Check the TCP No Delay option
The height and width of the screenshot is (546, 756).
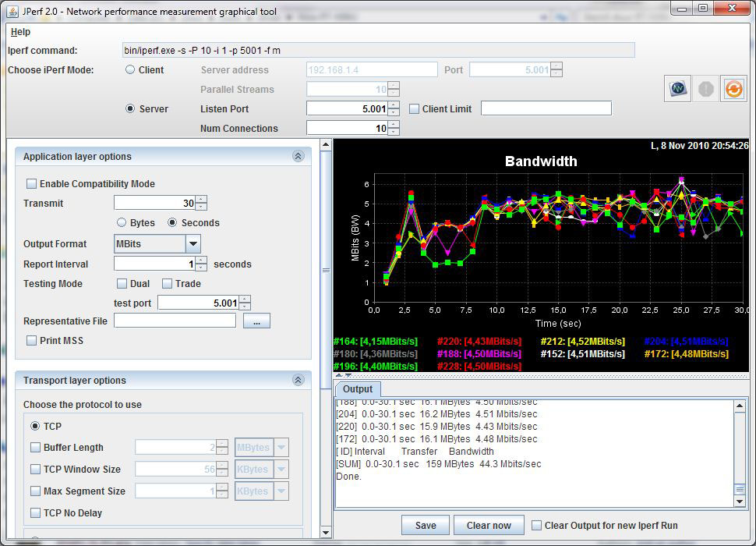point(36,513)
